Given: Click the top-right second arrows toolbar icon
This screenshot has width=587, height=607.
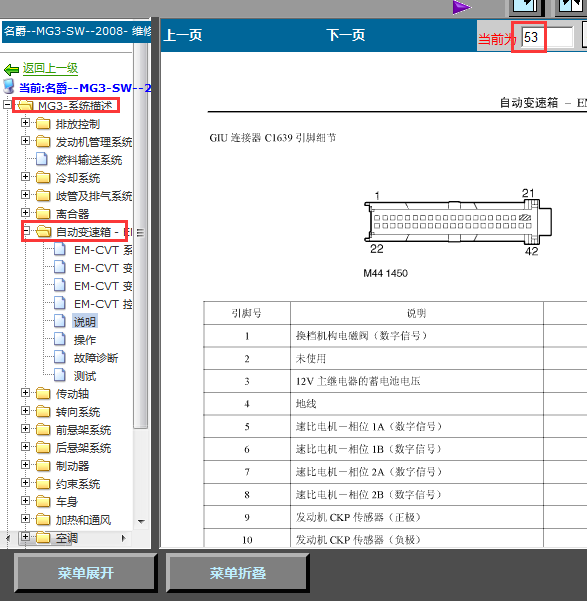Looking at the screenshot, I should (x=571, y=7).
